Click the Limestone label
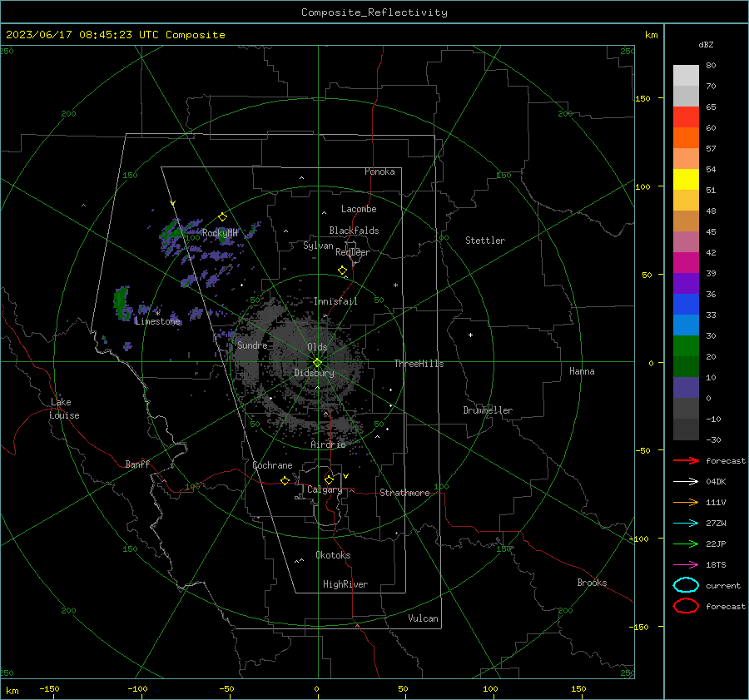The height and width of the screenshot is (700, 749). (x=157, y=321)
